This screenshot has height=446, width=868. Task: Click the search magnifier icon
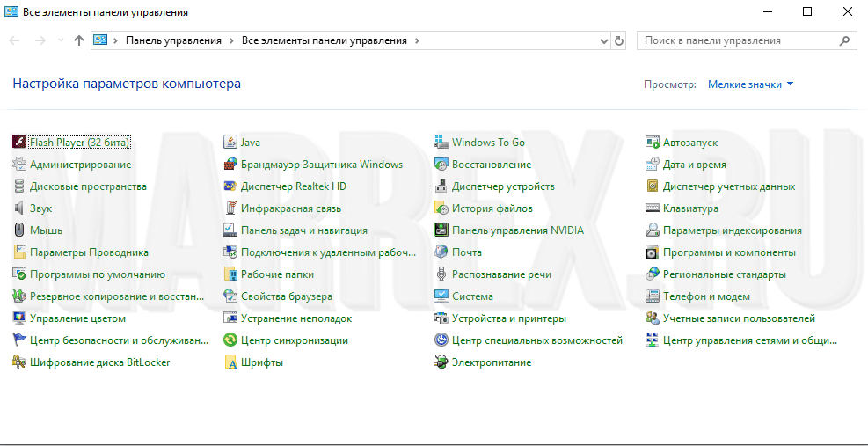point(844,41)
